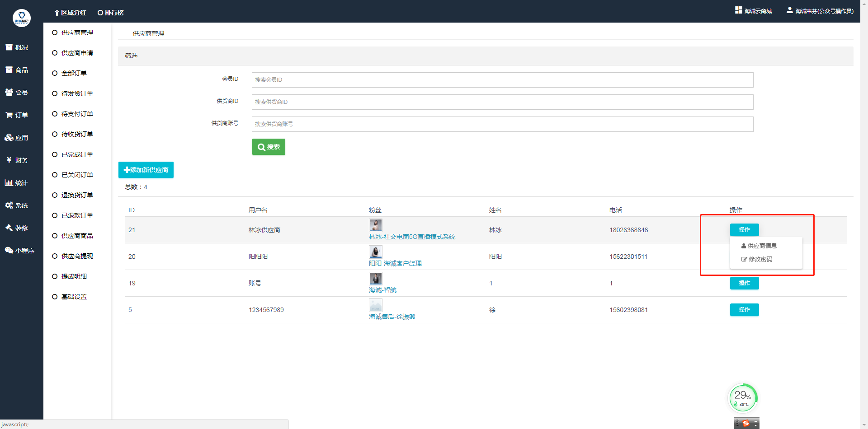
Task: Collapse the open 操作 dropdown for supplier 21
Action: pyautogui.click(x=744, y=230)
